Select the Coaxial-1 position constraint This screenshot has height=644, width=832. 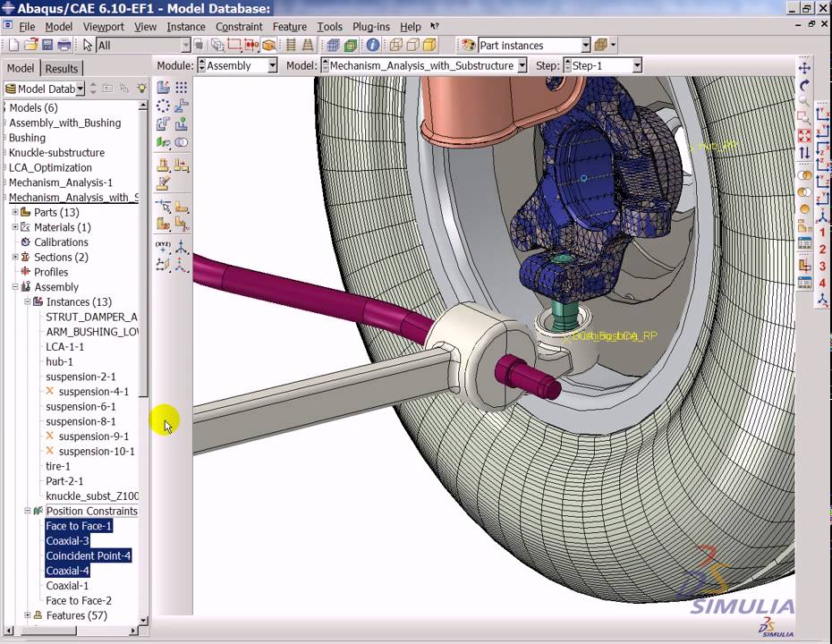[x=67, y=586]
